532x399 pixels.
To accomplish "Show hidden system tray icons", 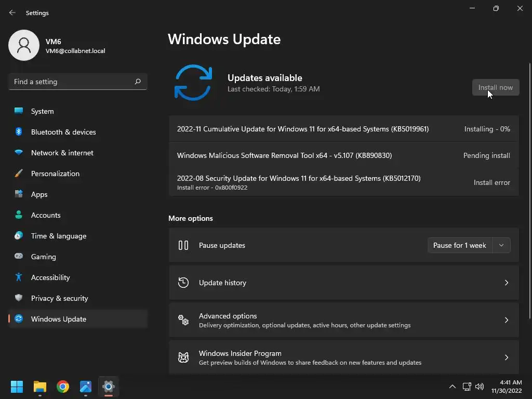I will [453, 387].
